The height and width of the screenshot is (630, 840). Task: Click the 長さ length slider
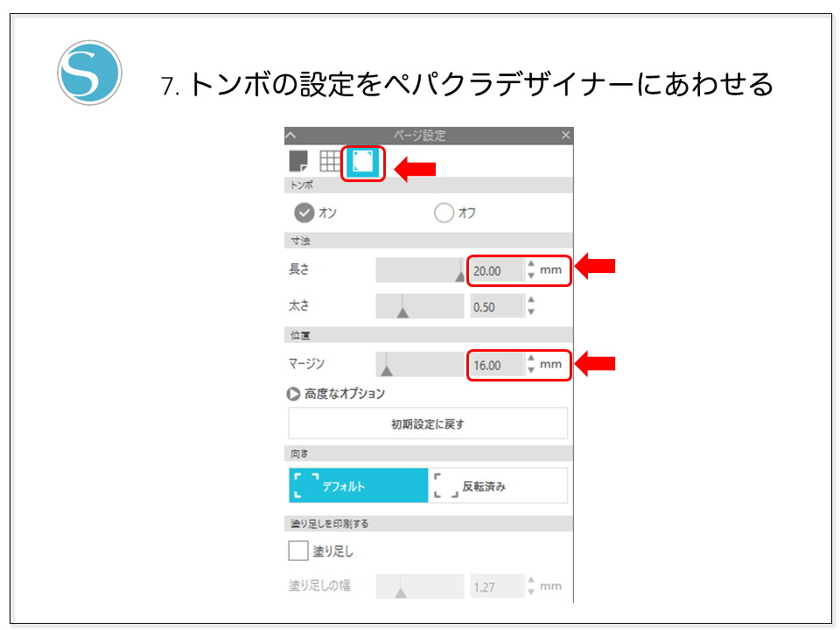point(420,270)
